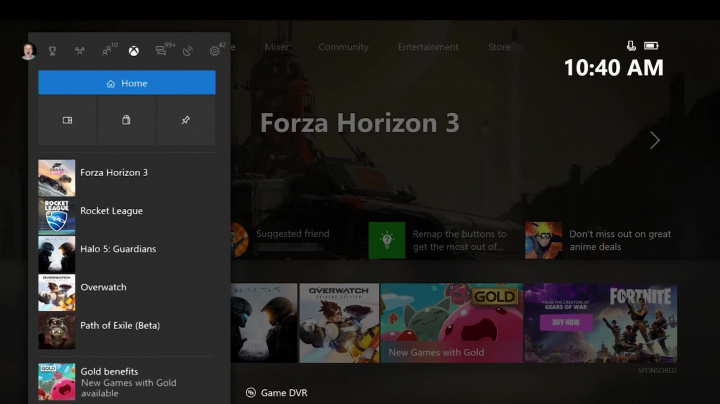Switch to the Community dashboard tab
The width and height of the screenshot is (720, 404).
343,47
